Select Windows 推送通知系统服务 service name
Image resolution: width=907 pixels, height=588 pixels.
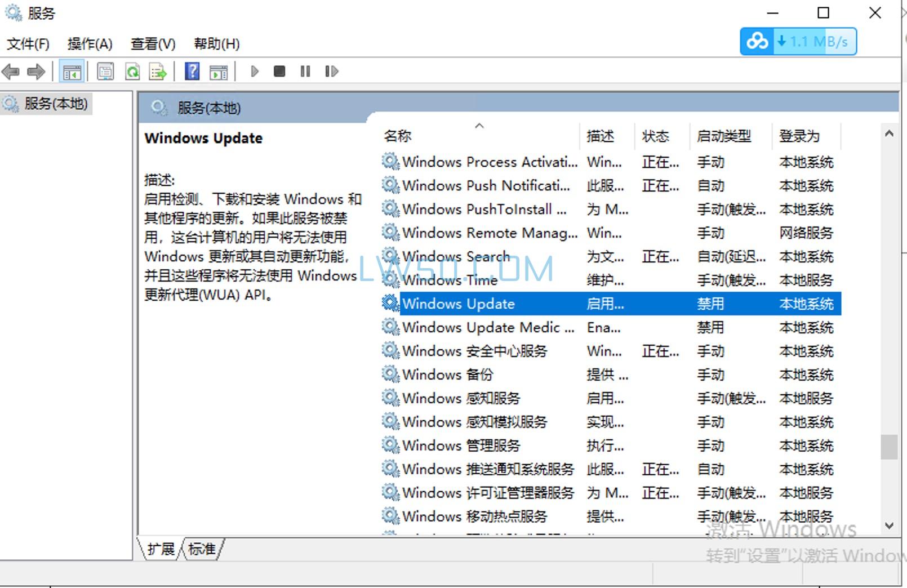pyautogui.click(x=488, y=469)
